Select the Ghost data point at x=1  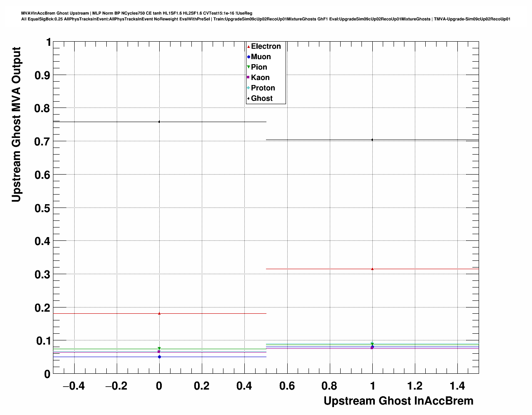pos(372,140)
